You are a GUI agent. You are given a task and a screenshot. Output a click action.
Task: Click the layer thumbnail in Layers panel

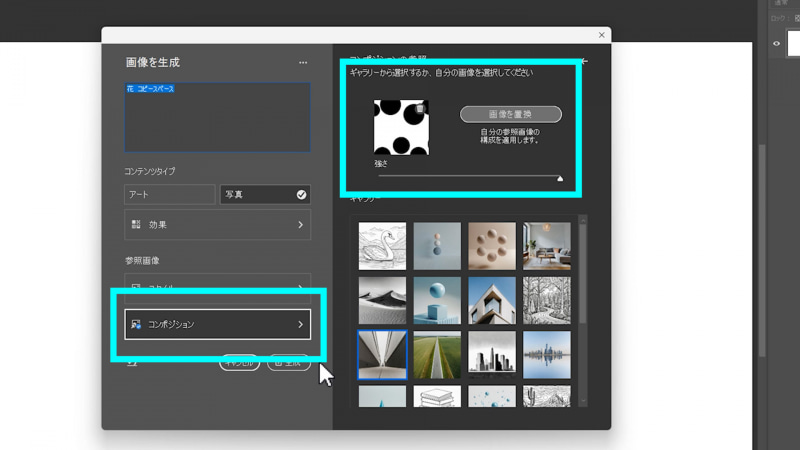[x=794, y=43]
